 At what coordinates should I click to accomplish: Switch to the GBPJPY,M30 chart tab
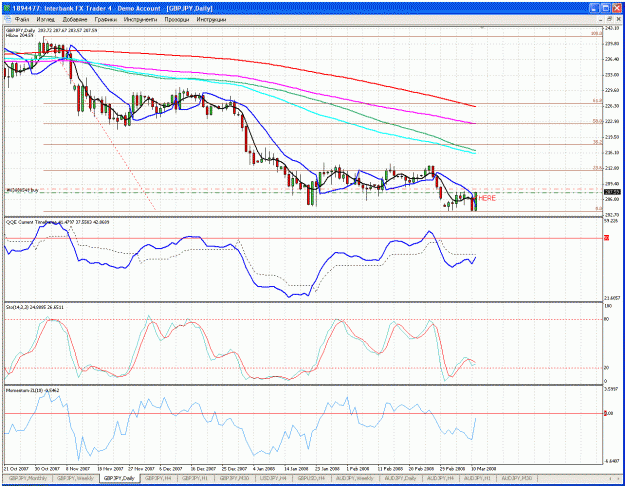tap(234, 478)
